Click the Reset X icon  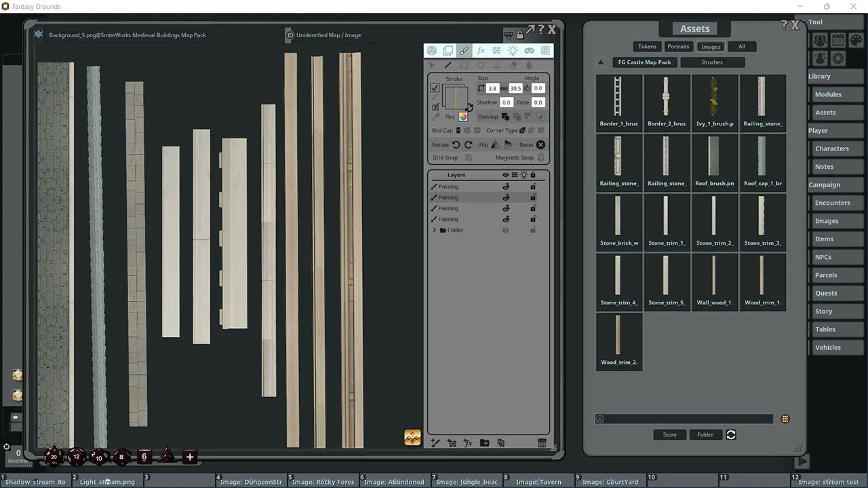[x=540, y=144]
